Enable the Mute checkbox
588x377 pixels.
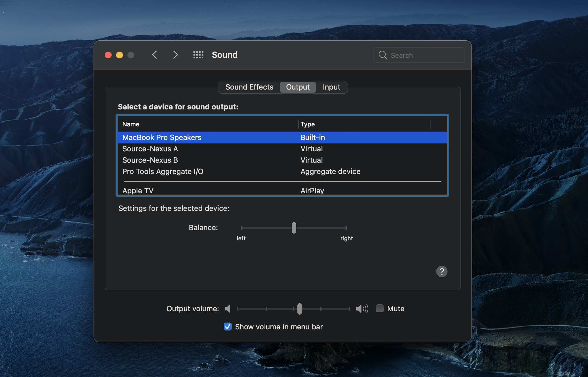pos(380,308)
